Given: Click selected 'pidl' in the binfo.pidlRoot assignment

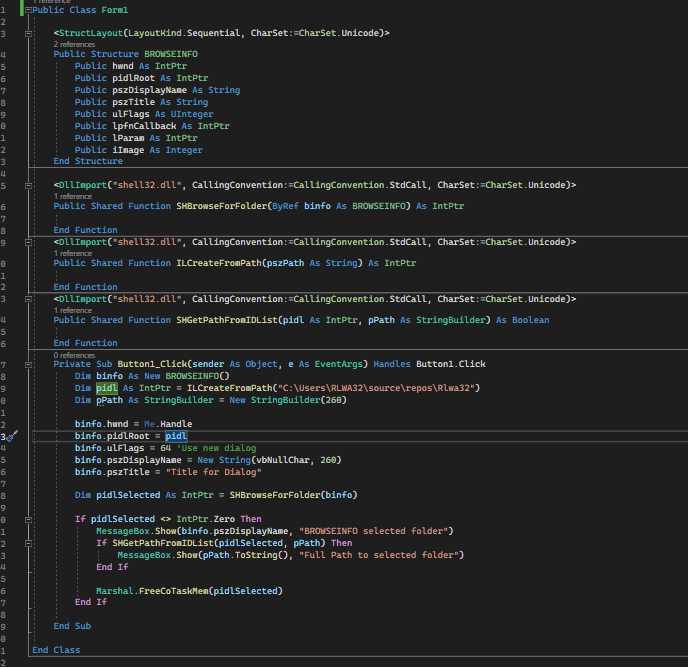Looking at the screenshot, I should coord(176,436).
